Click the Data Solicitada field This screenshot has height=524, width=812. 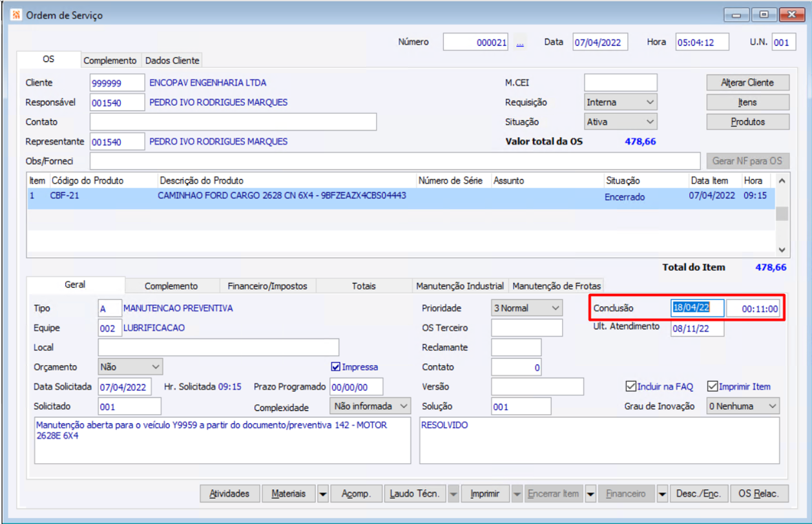point(125,386)
